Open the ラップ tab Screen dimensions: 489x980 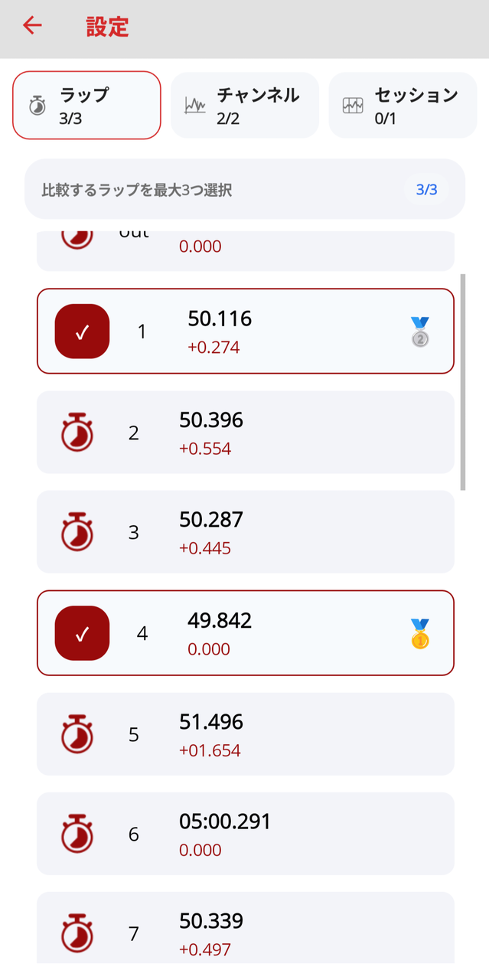(x=86, y=105)
